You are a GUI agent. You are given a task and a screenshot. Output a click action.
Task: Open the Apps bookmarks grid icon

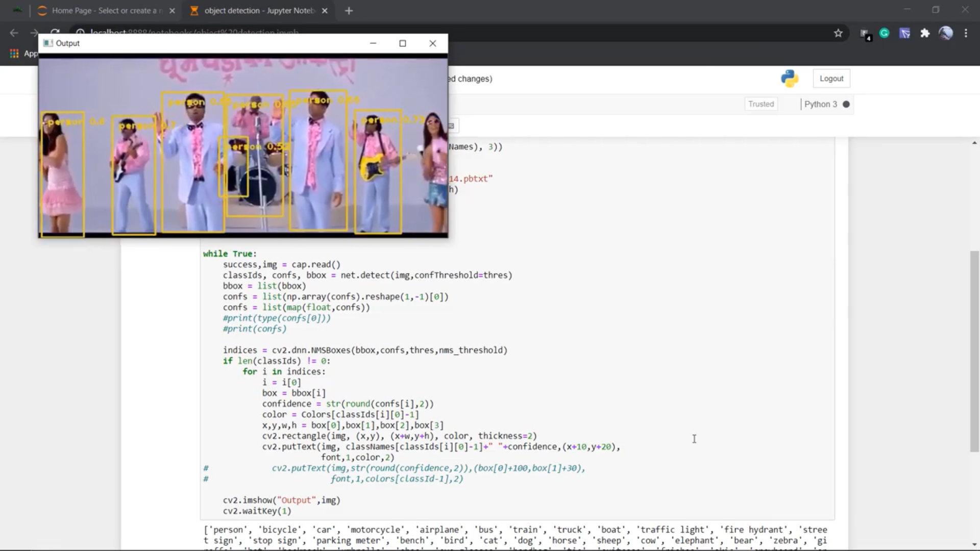click(14, 53)
